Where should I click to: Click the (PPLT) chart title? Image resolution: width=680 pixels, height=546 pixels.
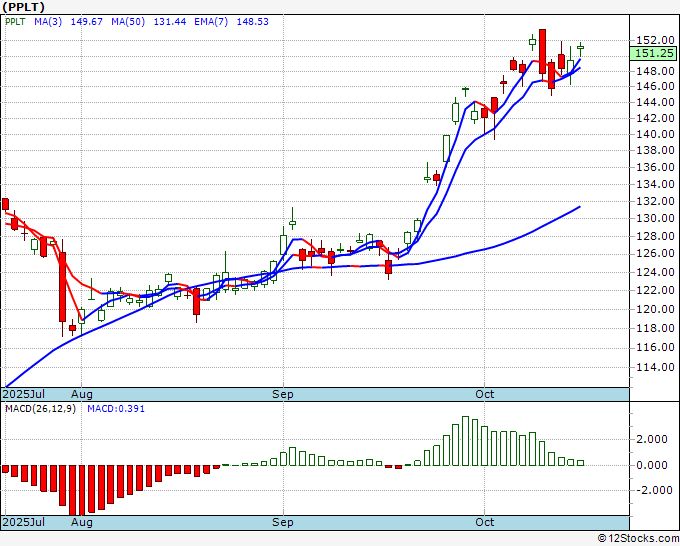[x=23, y=7]
